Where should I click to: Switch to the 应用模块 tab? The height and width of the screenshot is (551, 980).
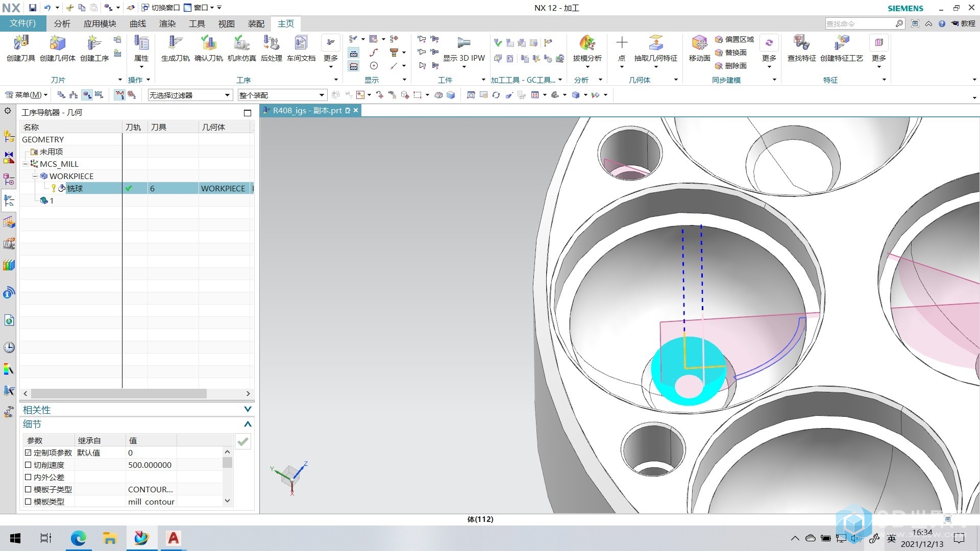(100, 23)
